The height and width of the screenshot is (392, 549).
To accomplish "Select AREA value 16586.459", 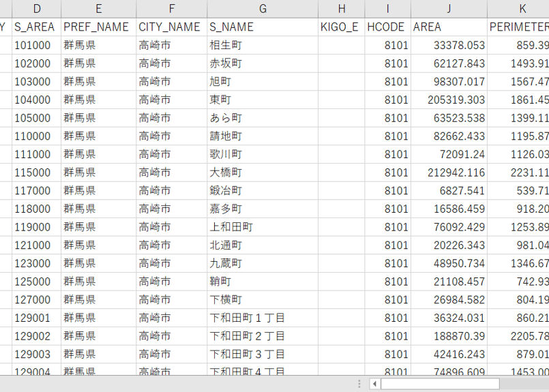I will coord(449,209).
